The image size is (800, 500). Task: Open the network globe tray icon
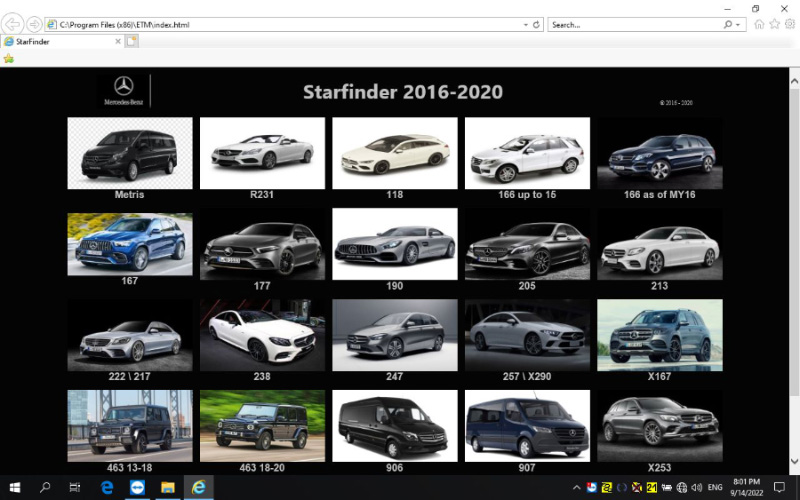coord(682,488)
